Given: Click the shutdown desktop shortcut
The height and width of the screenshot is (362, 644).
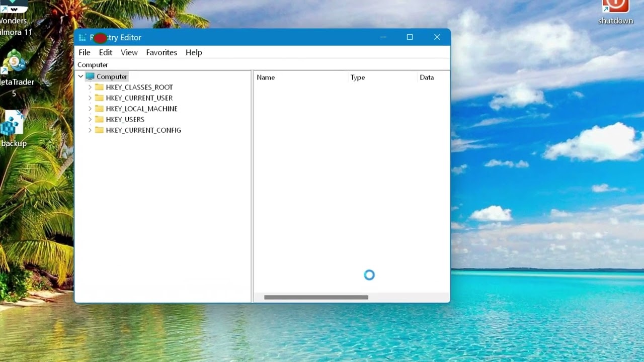Looking at the screenshot, I should click(615, 12).
